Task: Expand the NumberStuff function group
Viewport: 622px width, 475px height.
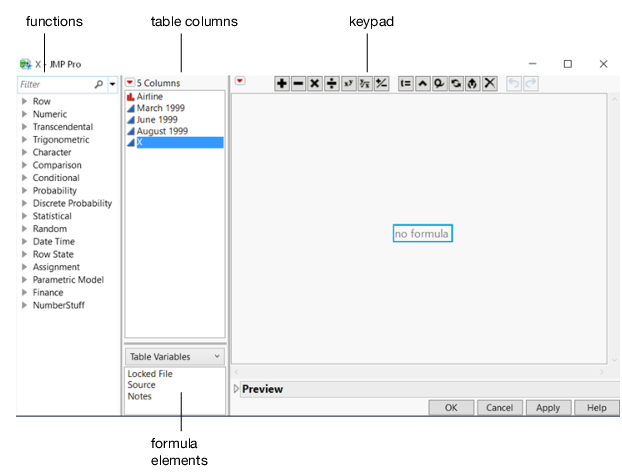Action: 24,305
